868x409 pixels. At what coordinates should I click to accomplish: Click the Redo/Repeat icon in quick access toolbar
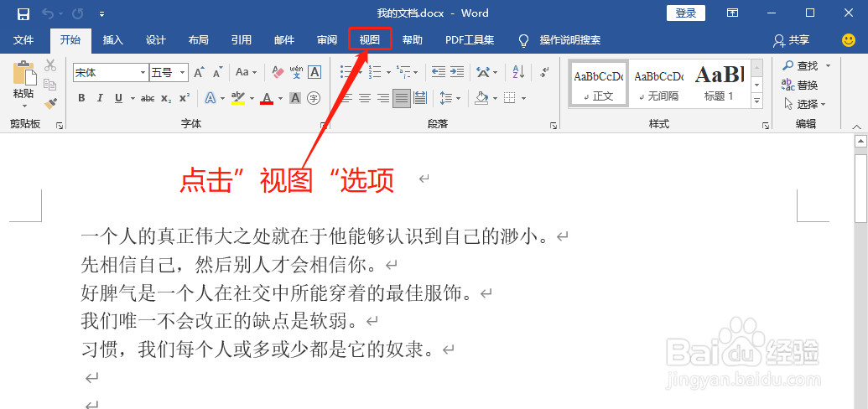point(77,13)
